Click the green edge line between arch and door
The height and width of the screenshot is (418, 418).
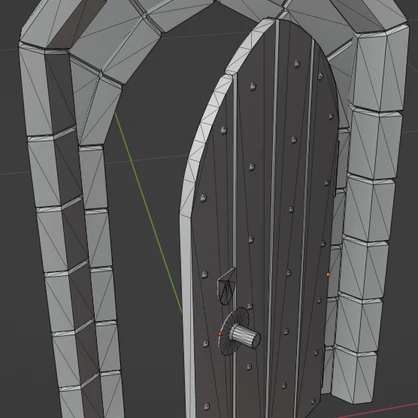[148, 212]
